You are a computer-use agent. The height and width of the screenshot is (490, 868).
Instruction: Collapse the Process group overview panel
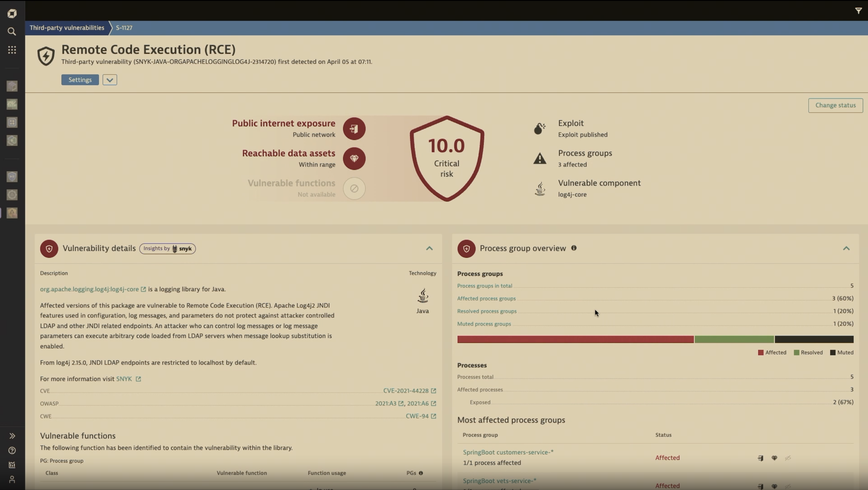[x=846, y=248]
